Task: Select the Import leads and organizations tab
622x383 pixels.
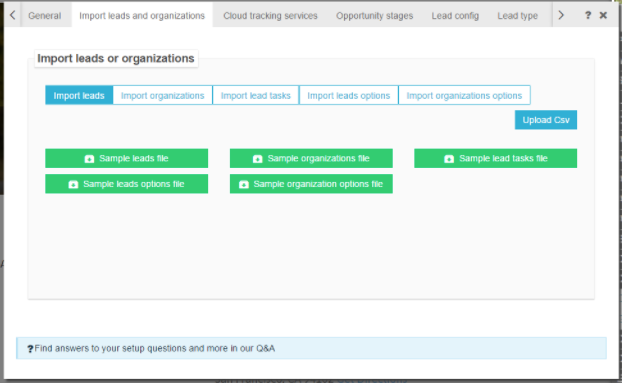Action: click(x=142, y=15)
